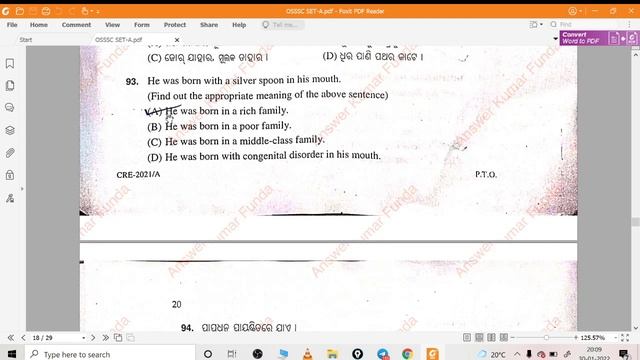The height and width of the screenshot is (360, 640).
Task: Click the vertical scrollbar thumb
Action: 636,222
